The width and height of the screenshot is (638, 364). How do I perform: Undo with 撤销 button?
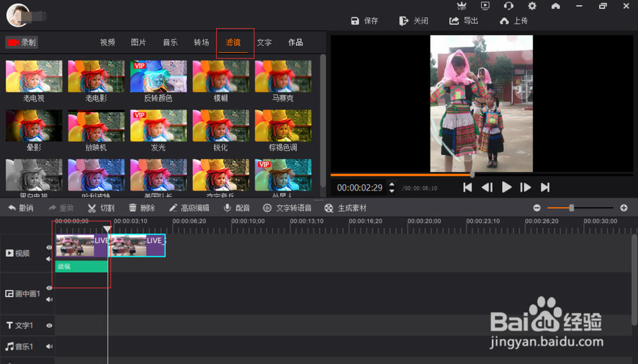(21, 208)
